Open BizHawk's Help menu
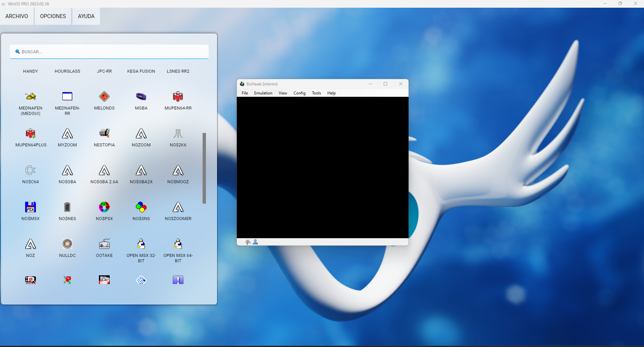 [331, 93]
